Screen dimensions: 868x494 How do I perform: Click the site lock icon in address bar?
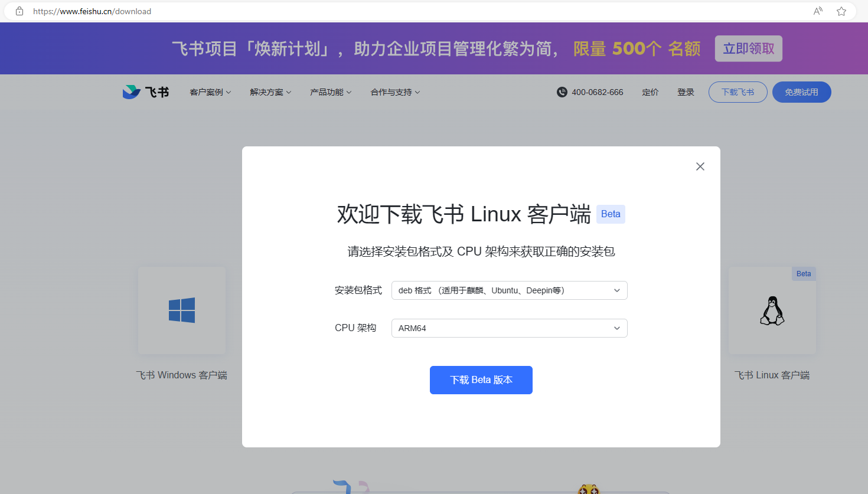click(x=19, y=11)
